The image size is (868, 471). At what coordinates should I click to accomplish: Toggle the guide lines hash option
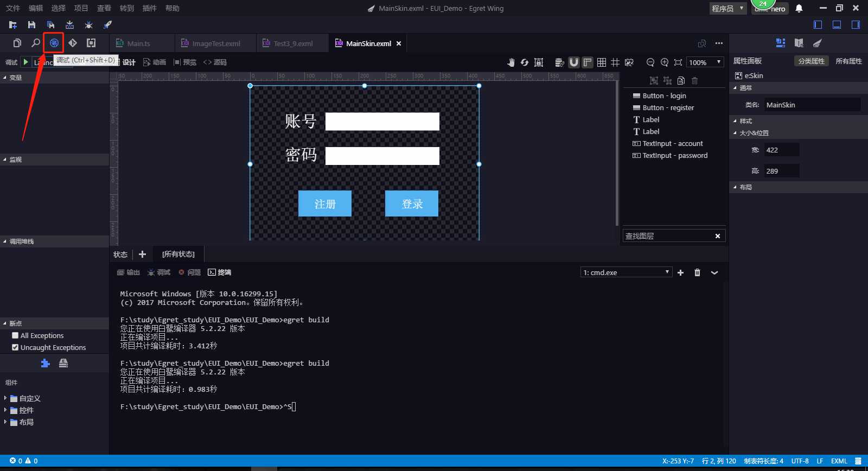(x=615, y=62)
